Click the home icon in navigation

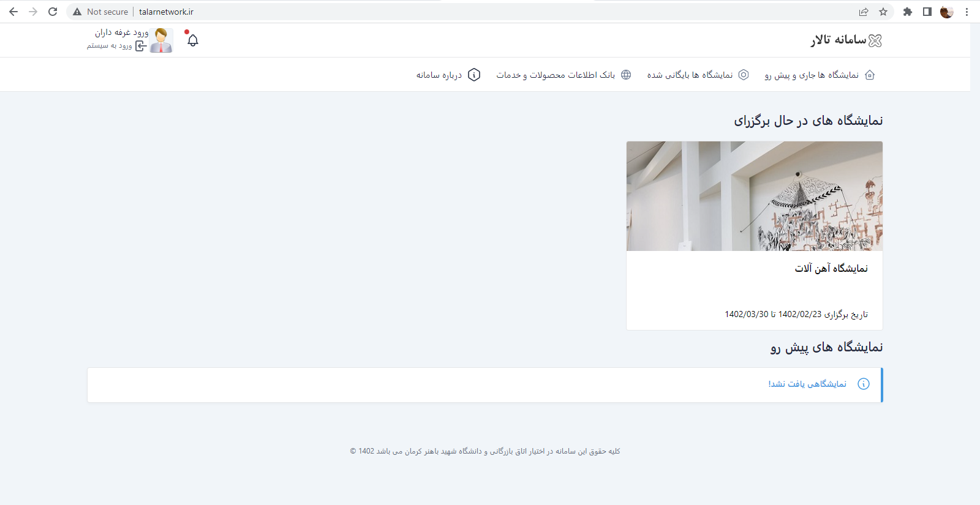870,75
